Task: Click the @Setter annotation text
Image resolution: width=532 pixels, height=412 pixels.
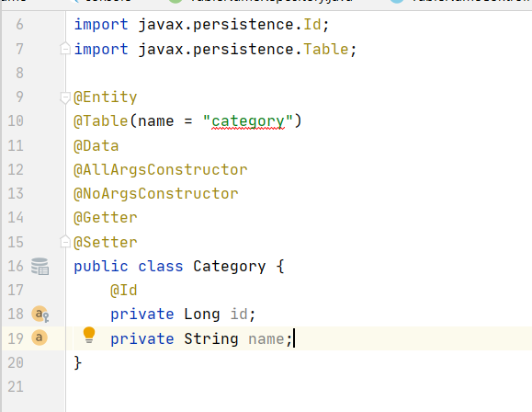Action: pyautogui.click(x=106, y=242)
